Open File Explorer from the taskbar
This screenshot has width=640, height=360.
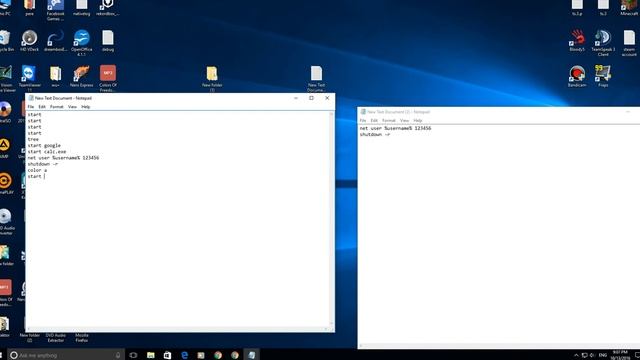(x=151, y=355)
